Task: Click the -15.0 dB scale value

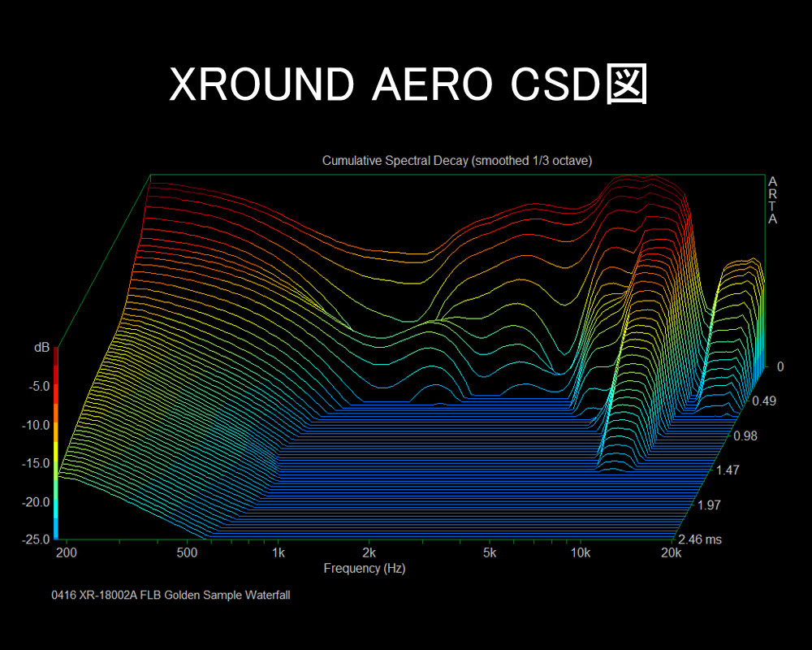Action: (x=36, y=463)
